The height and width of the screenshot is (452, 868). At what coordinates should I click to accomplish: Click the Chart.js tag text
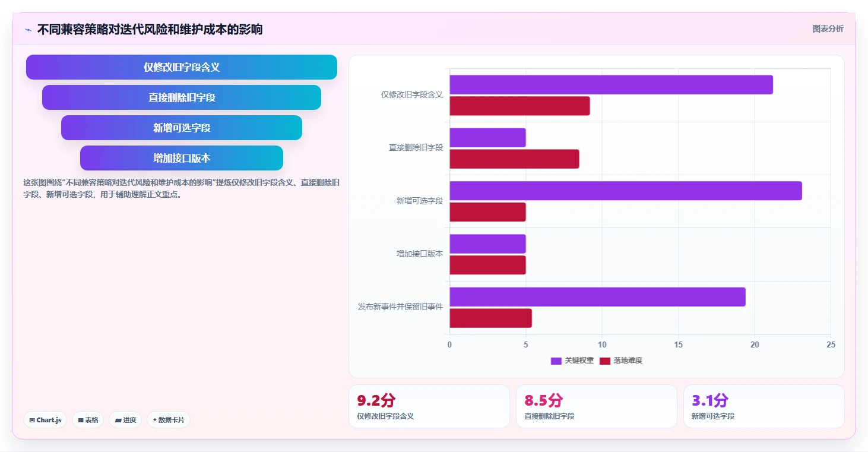(x=49, y=420)
